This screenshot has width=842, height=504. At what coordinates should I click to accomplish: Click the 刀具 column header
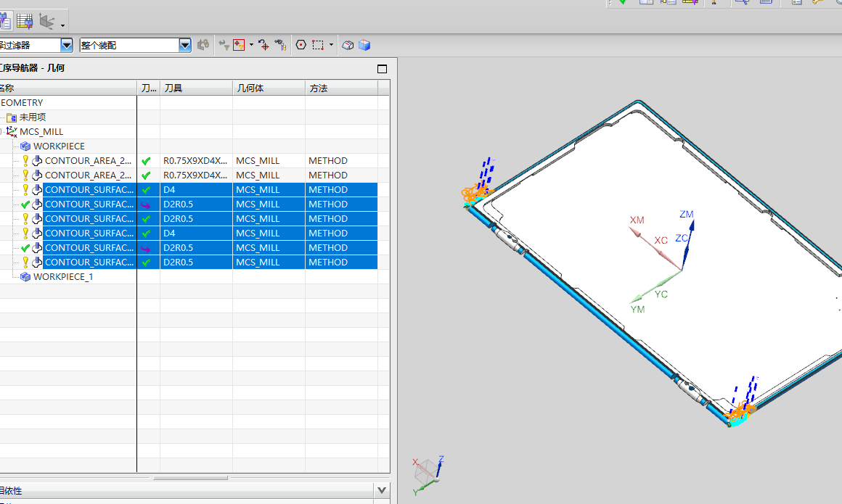pos(196,88)
